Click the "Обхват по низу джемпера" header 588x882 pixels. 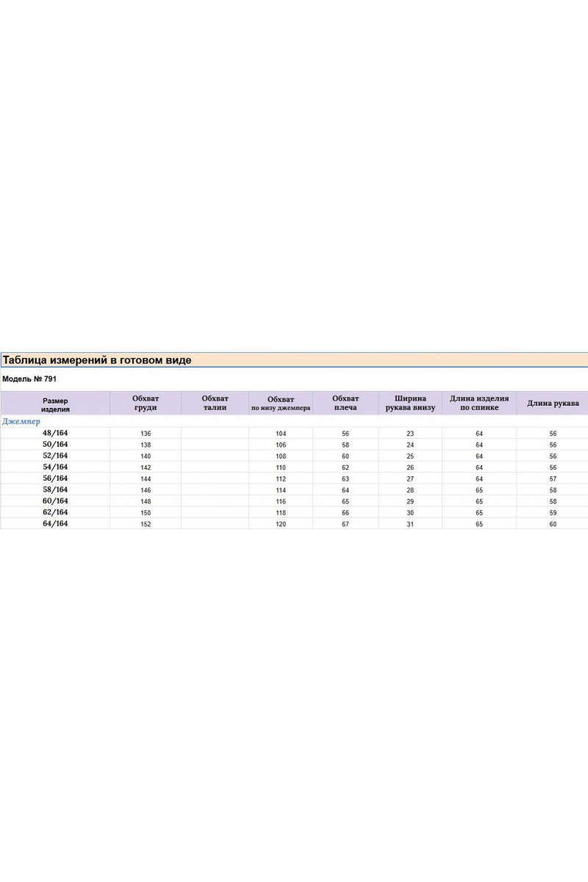coord(281,403)
